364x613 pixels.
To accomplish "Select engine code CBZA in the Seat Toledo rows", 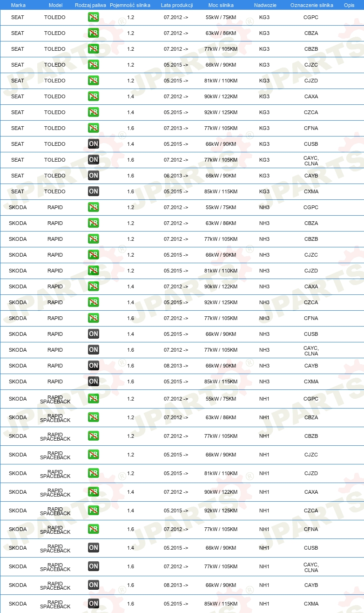I will (311, 33).
